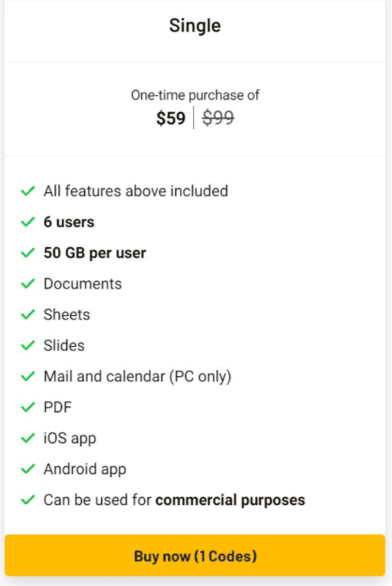This screenshot has height=586, width=392.
Task: Click the checkmark next to PDF
Action: pyautogui.click(x=27, y=407)
